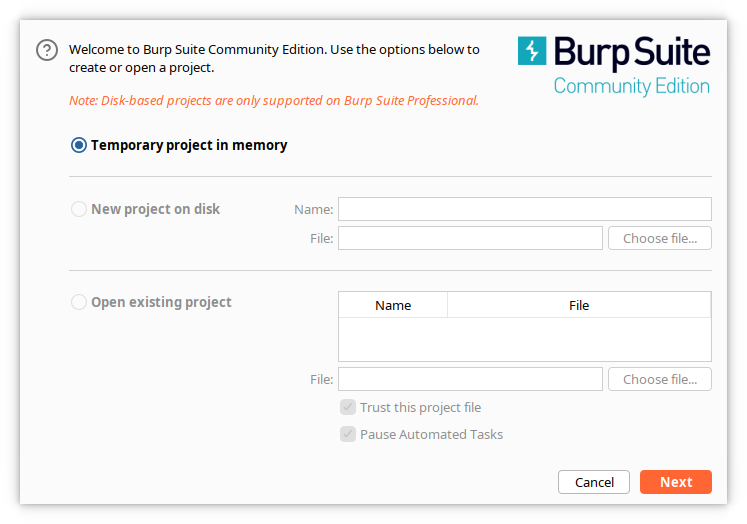Click the empty row area of projects table
Image resolution: width=747 pixels, height=524 pixels.
[524, 339]
